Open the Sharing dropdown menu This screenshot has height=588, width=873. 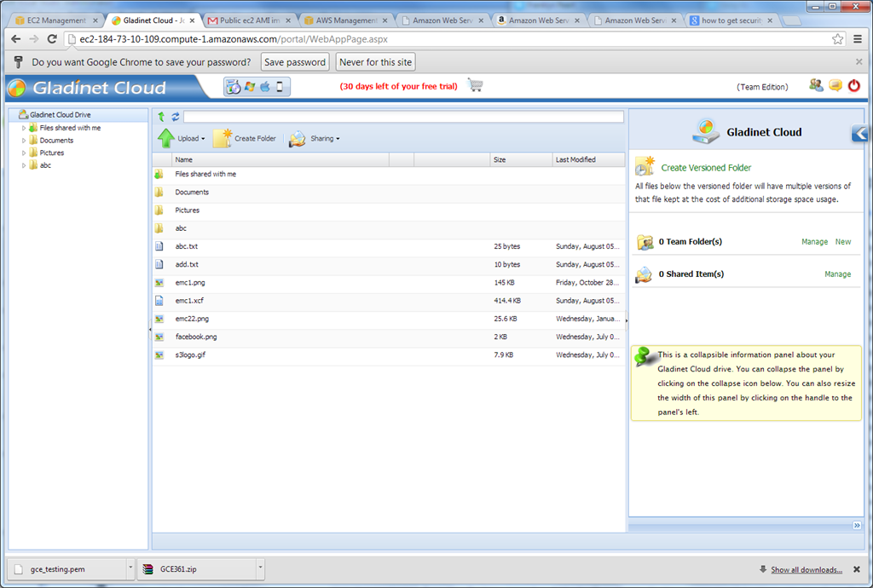(x=338, y=139)
